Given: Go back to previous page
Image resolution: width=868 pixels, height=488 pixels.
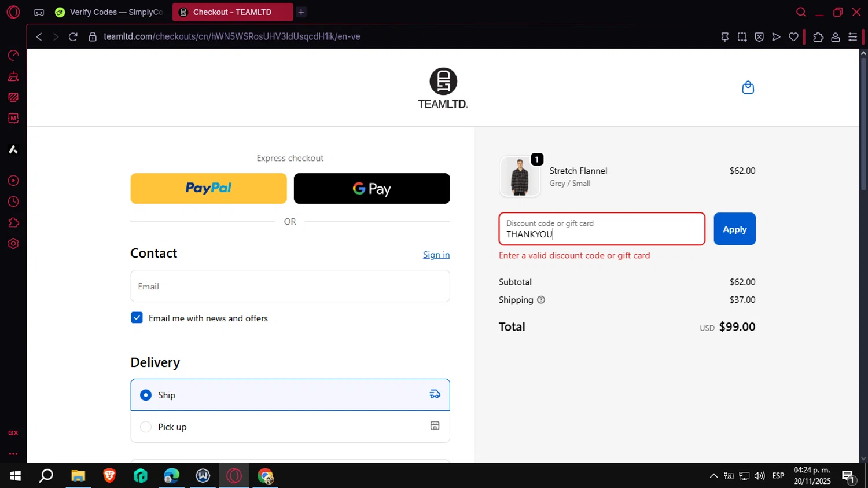Looking at the screenshot, I should (x=39, y=36).
